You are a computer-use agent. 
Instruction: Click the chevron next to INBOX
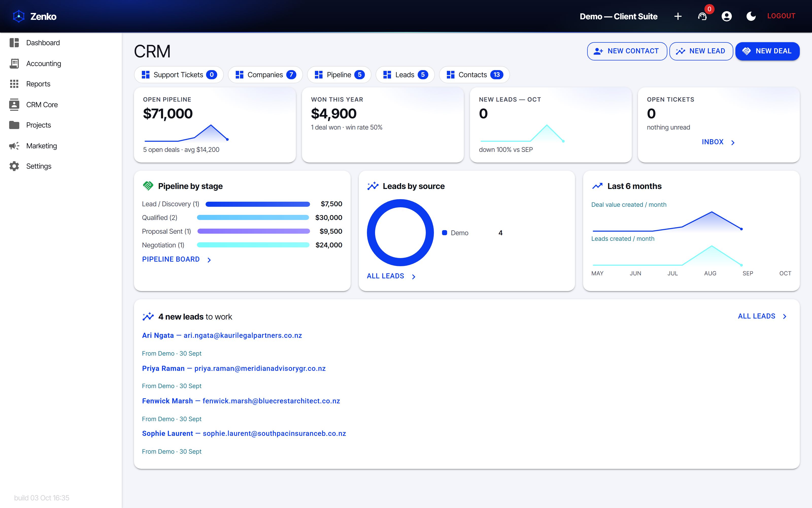pyautogui.click(x=733, y=142)
